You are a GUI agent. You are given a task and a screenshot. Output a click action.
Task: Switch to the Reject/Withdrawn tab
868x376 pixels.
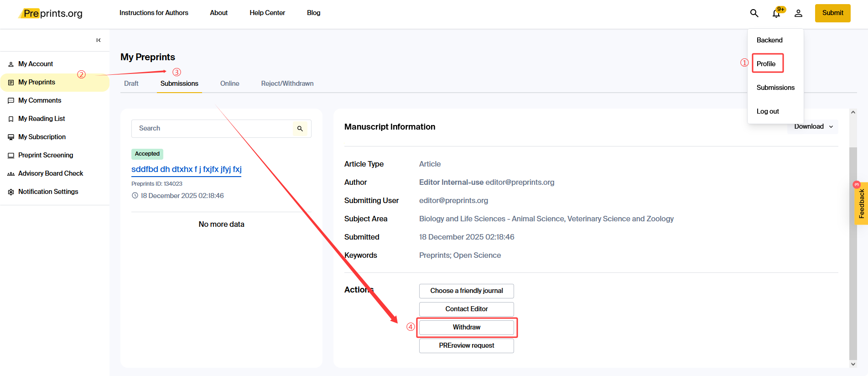click(287, 84)
